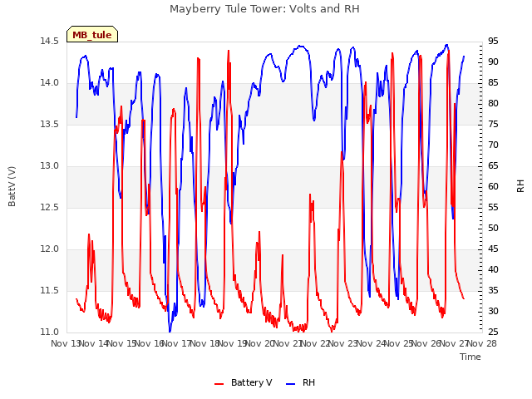The image size is (532, 399).
Task: Click the 75 right axis value
Action: coord(493,124)
